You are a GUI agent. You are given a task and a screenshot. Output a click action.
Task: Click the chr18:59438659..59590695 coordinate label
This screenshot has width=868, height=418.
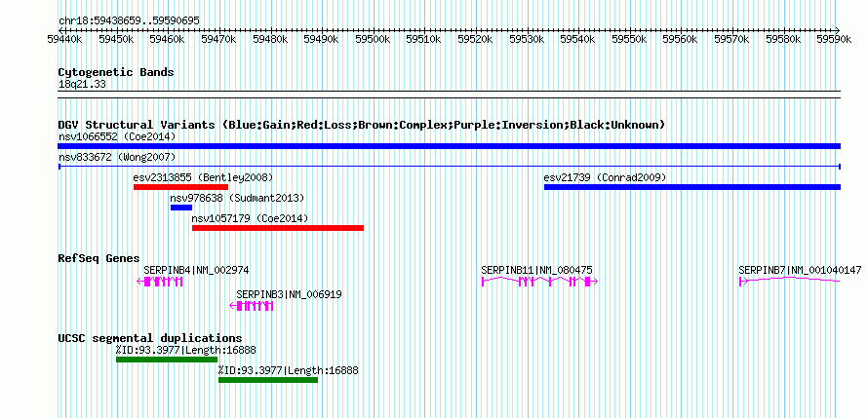point(129,21)
